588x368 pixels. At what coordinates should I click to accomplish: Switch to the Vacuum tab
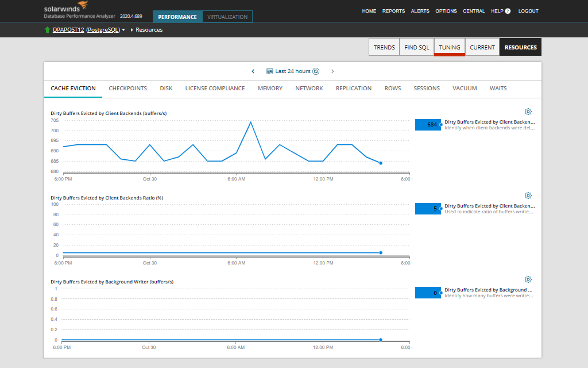(x=465, y=89)
